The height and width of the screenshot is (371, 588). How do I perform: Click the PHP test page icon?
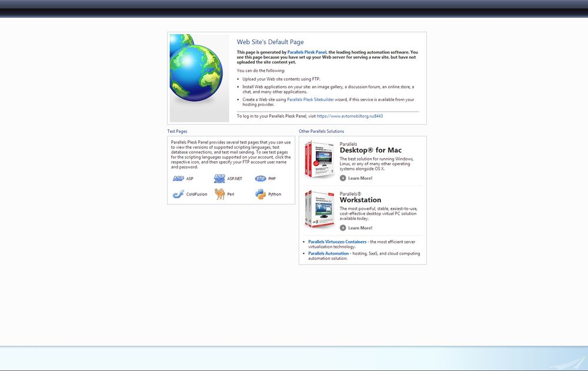point(260,179)
